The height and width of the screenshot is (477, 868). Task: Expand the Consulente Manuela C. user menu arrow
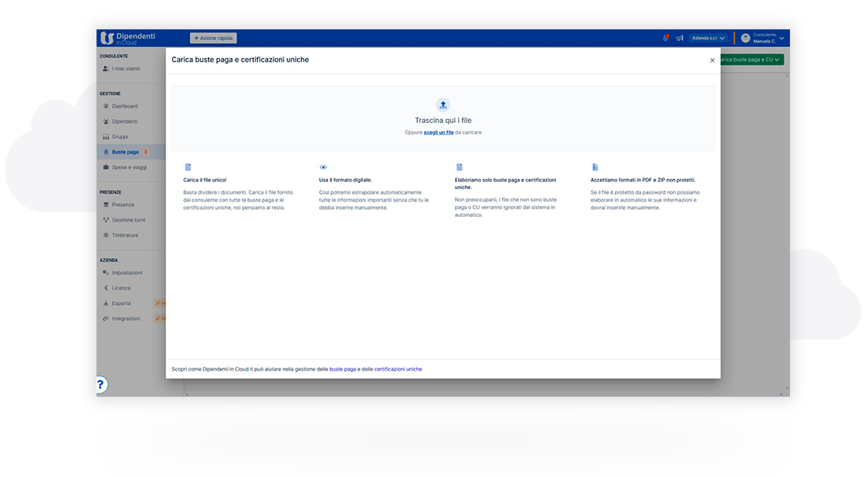(x=782, y=38)
